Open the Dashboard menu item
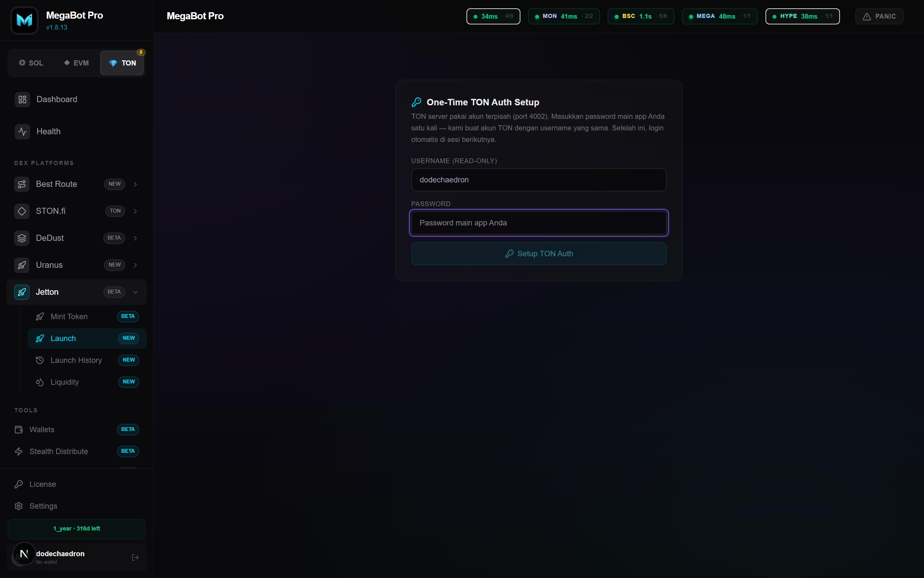The image size is (924, 578). (77, 100)
